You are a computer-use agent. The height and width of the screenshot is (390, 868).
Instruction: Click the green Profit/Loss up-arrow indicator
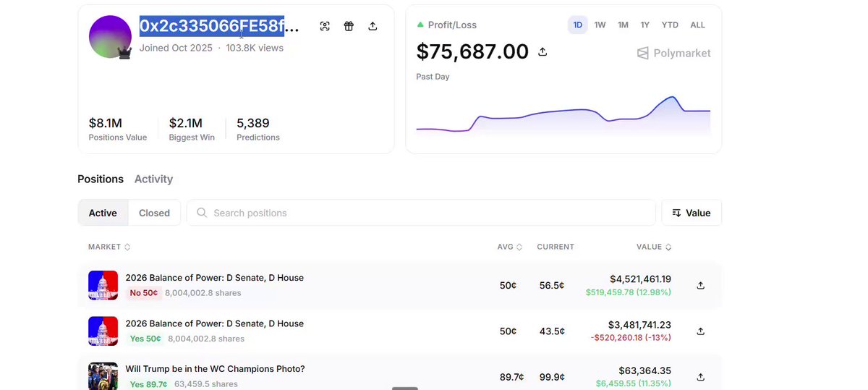coord(420,25)
